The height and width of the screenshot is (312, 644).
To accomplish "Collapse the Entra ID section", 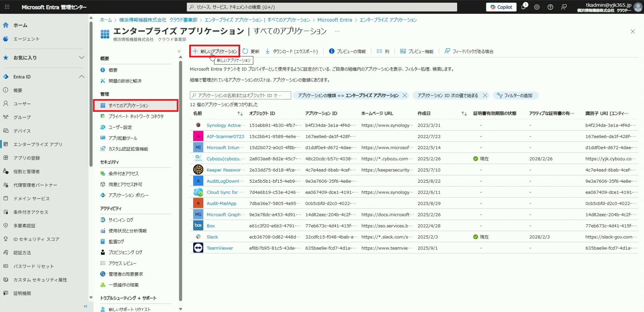I will pos(82,77).
